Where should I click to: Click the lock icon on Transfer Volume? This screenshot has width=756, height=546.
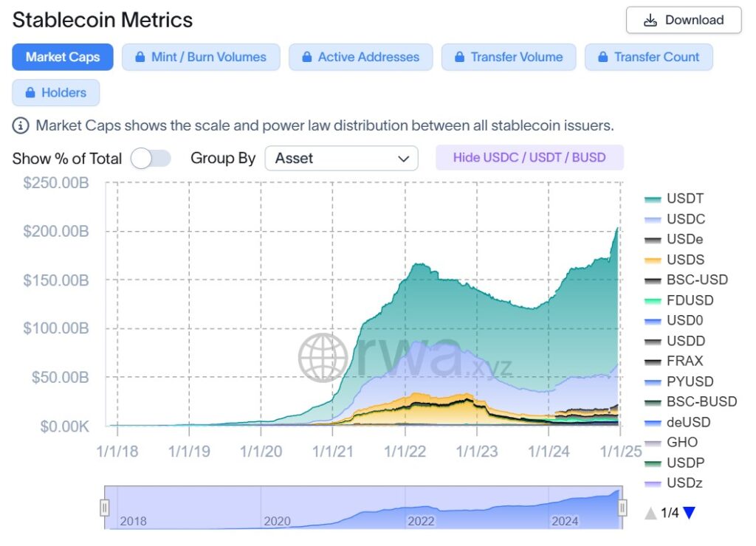coord(458,58)
